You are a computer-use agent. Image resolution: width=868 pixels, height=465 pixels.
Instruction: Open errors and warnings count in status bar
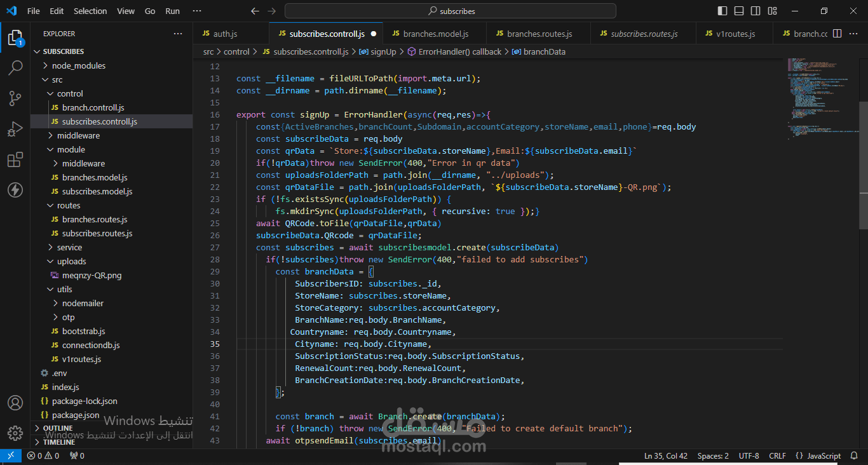(43, 455)
